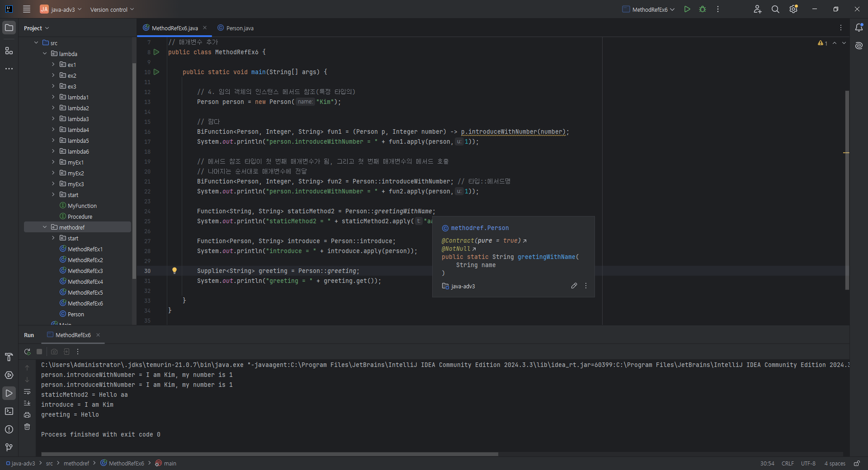Screen dimensions: 868x470
Task: Collapse the src folder
Action: click(x=36, y=43)
